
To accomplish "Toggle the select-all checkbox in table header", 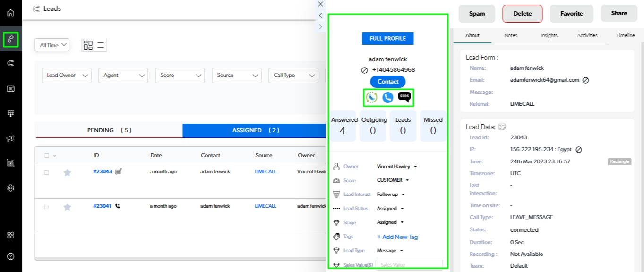I will pos(46,155).
